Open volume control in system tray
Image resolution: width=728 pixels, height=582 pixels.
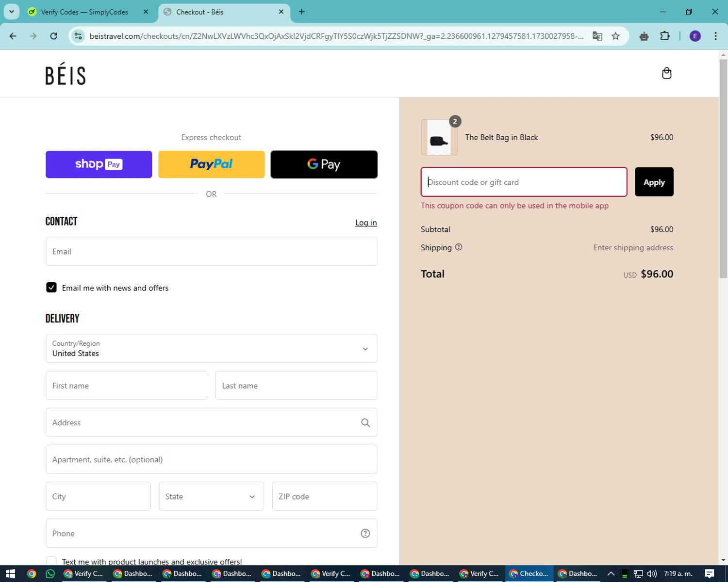click(652, 574)
